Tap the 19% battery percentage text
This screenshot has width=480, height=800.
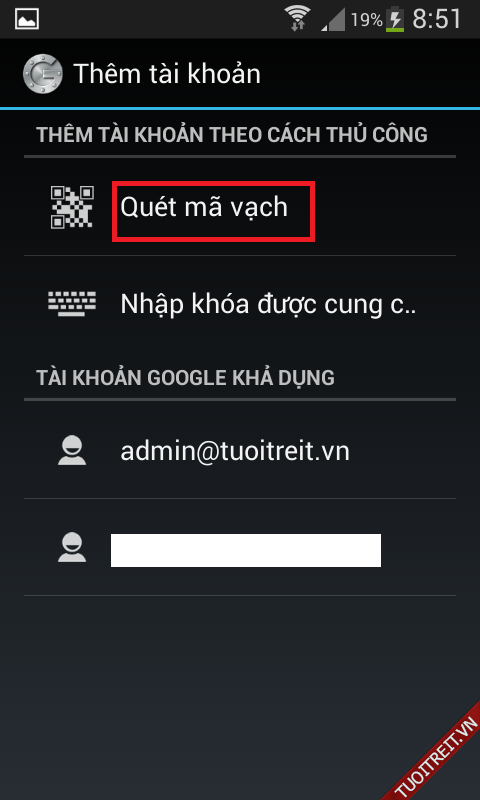[366, 20]
